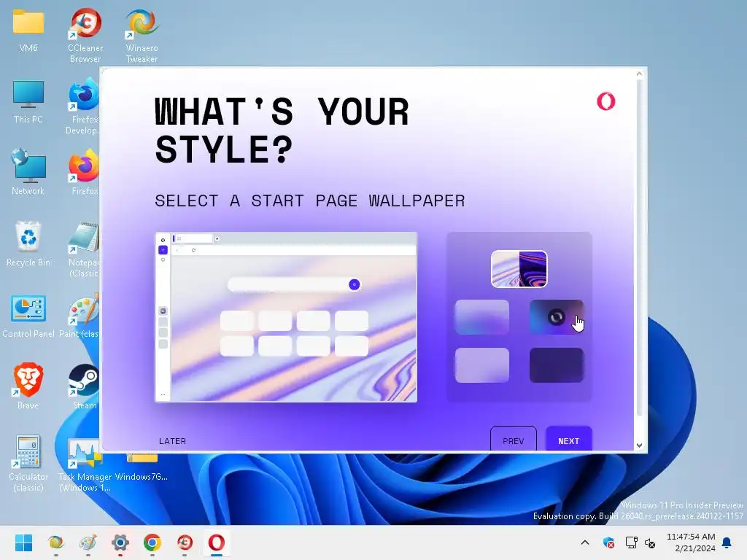Select the Calculator (classic) desktop shortcut
This screenshot has width=747, height=560.
pos(28,463)
